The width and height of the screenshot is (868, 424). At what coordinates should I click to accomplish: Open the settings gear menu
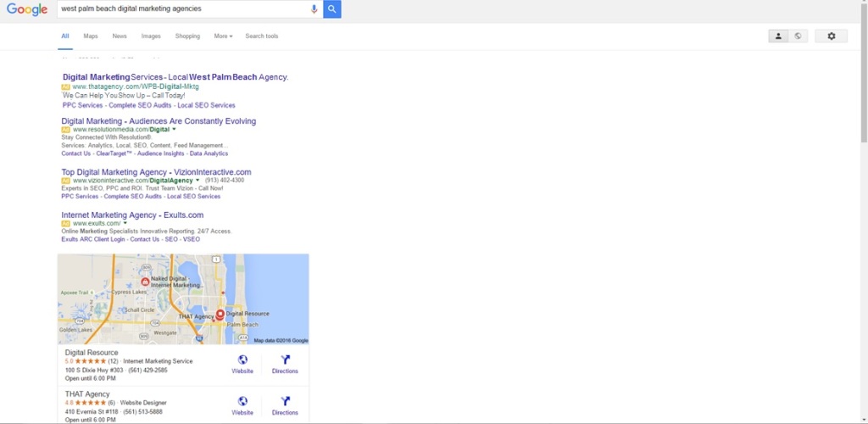tap(831, 36)
